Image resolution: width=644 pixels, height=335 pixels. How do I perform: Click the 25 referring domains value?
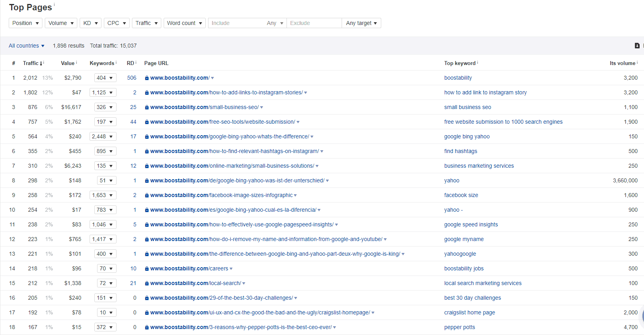133,107
